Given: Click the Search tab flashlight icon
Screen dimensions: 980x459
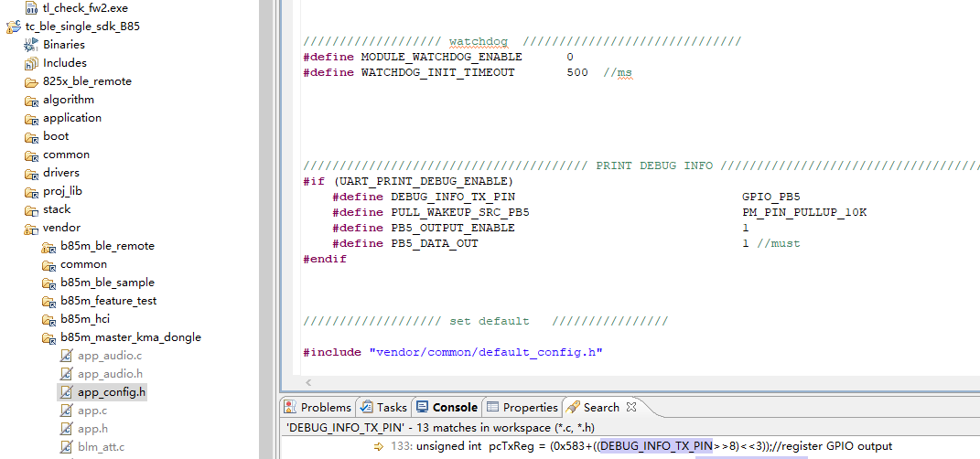Looking at the screenshot, I should pyautogui.click(x=573, y=407).
